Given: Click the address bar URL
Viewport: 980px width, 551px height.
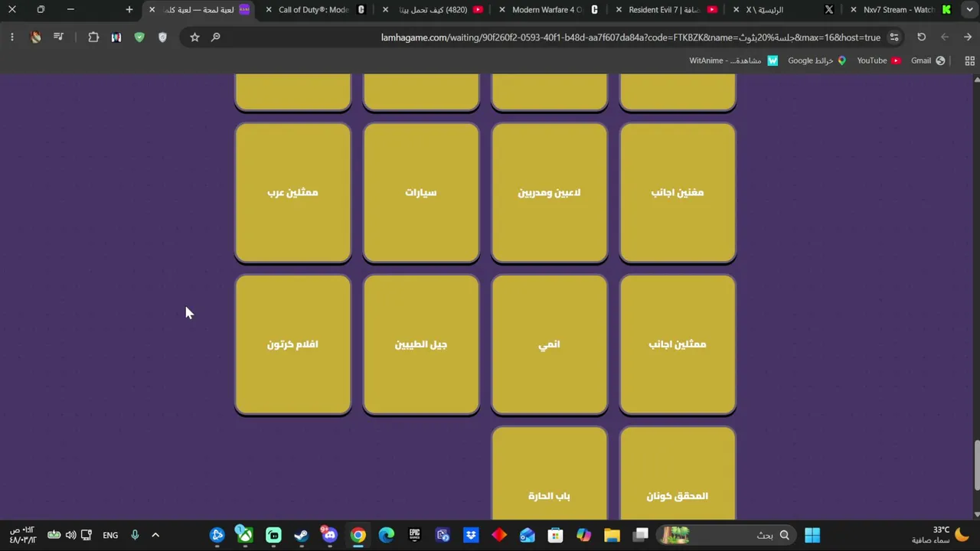Looking at the screenshot, I should [x=631, y=37].
